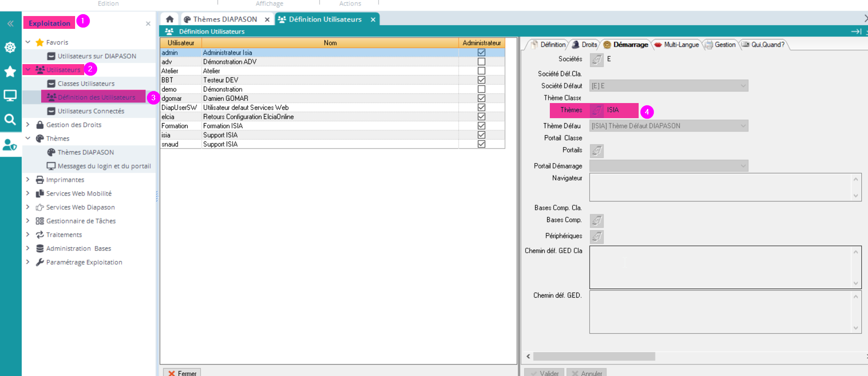The image size is (868, 376).
Task: Enable Administrateur checkbox for demo user
Action: (481, 89)
